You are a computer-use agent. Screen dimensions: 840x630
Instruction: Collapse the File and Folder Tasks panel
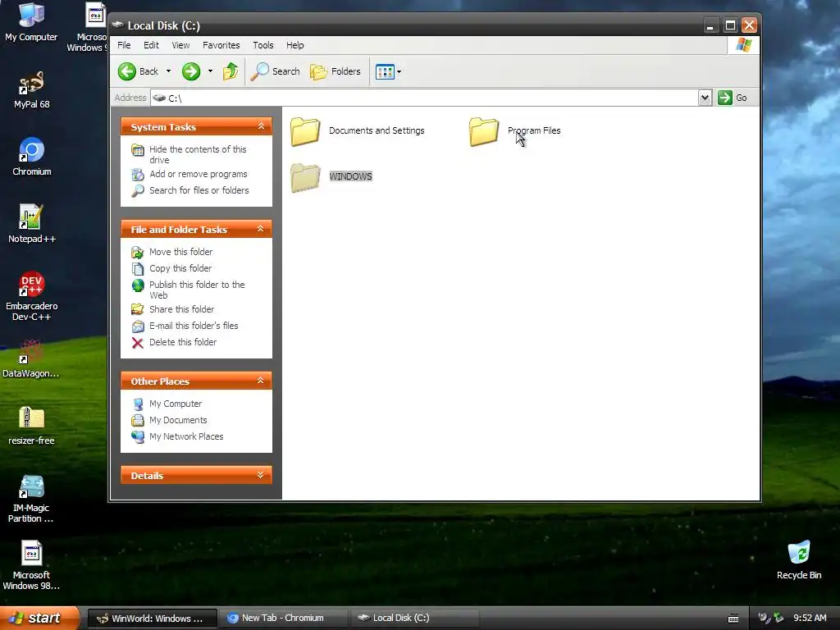(x=260, y=229)
